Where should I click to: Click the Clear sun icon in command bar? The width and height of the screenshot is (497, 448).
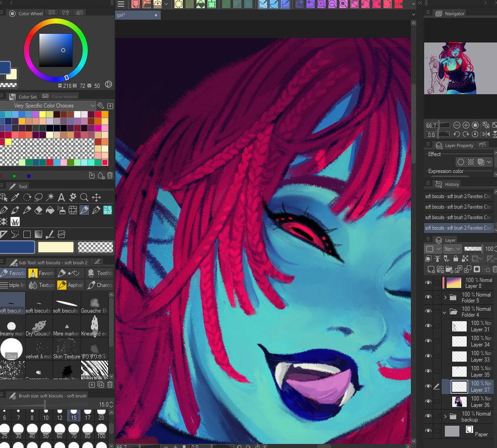[179, 4]
